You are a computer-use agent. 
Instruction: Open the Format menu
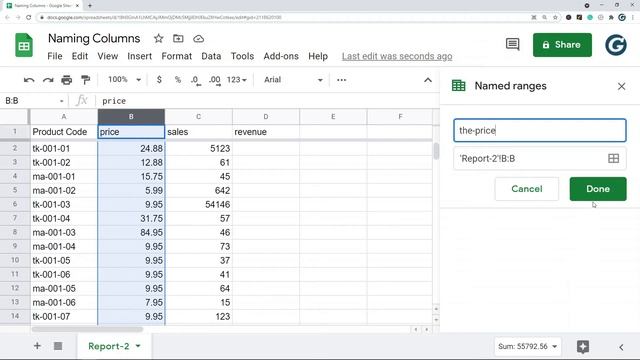176,56
